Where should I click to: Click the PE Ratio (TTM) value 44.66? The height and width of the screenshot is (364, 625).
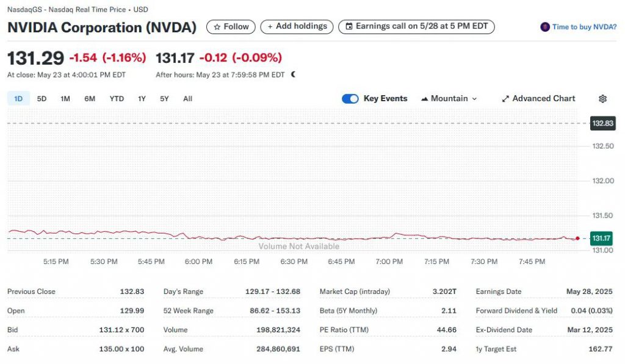coord(446,330)
